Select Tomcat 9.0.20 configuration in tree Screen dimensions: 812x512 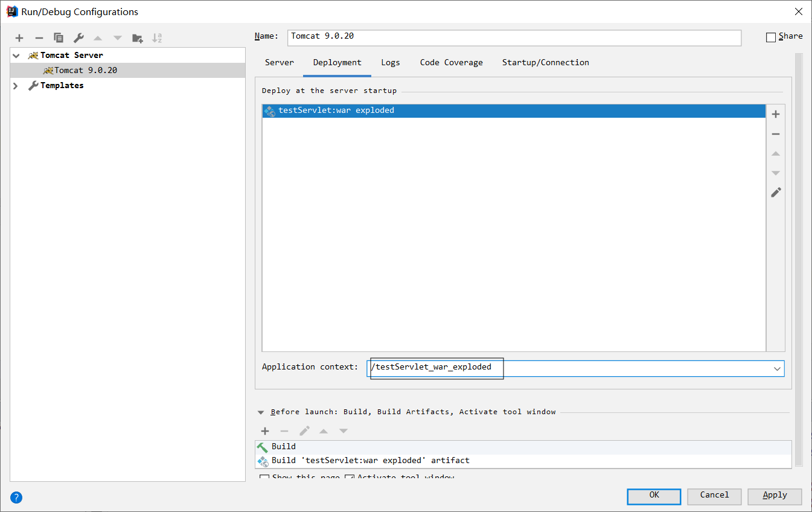(x=128, y=71)
